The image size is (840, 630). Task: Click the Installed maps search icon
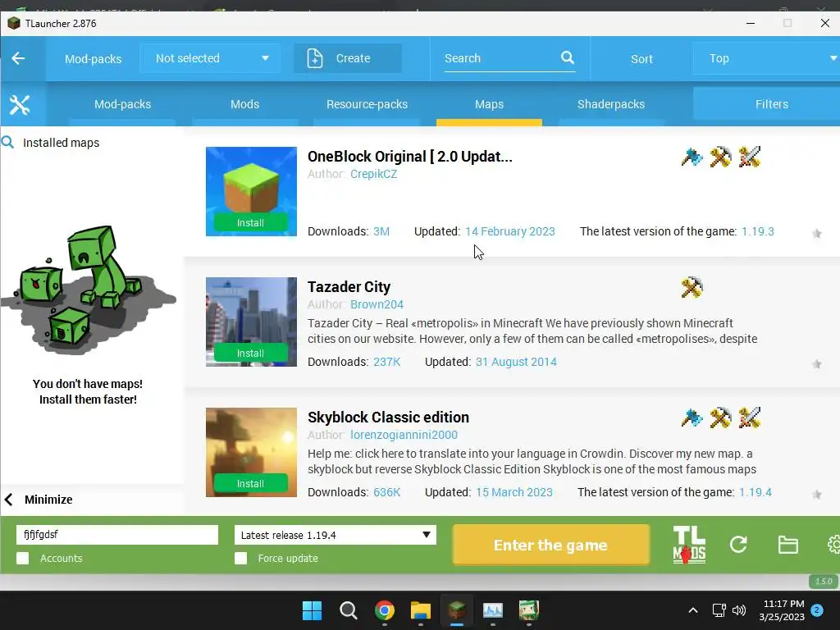tap(7, 142)
